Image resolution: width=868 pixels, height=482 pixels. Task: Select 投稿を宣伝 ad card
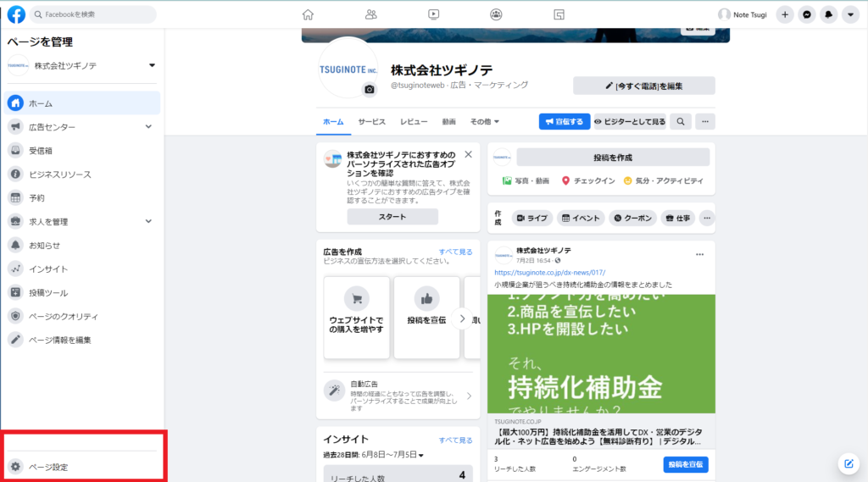[426, 317]
